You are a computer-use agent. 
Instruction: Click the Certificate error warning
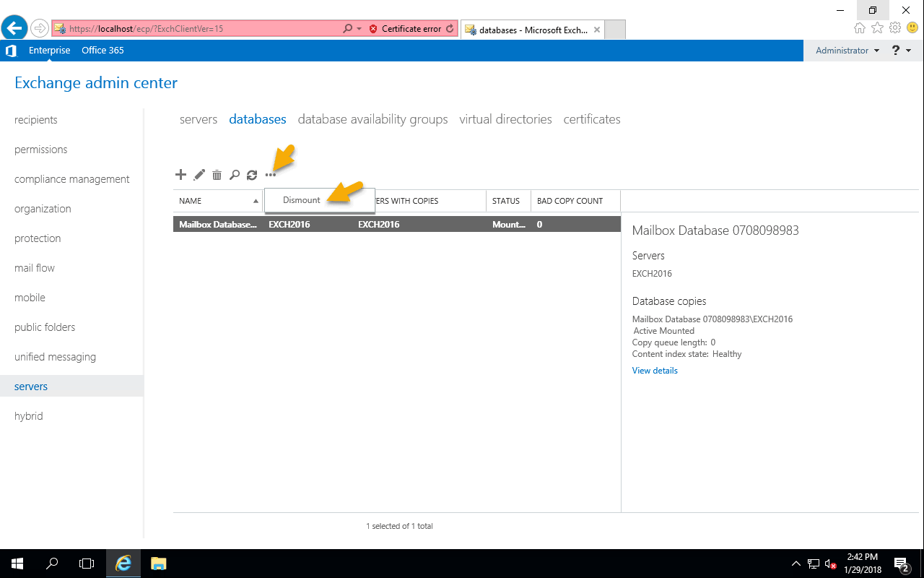coord(405,29)
